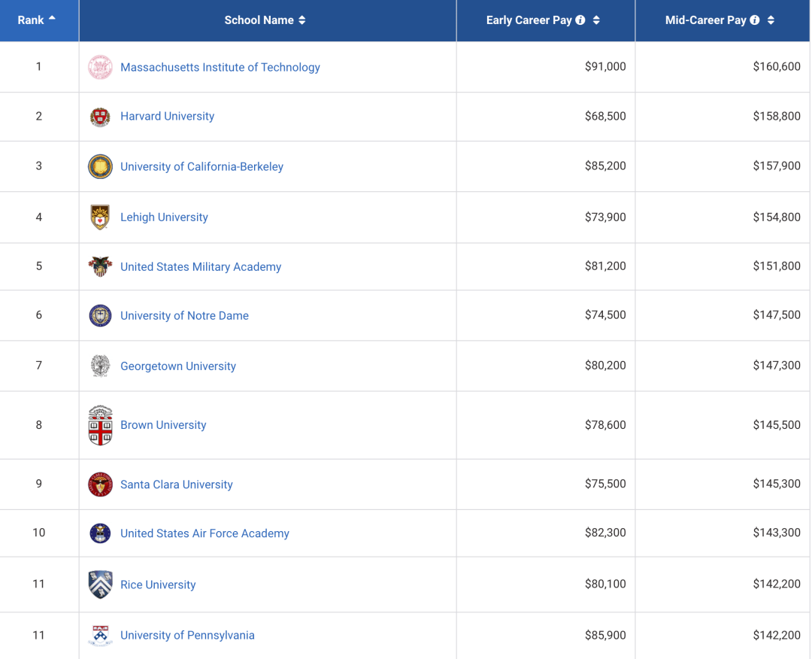
Task: Click the Harvard University crest icon
Action: click(101, 117)
